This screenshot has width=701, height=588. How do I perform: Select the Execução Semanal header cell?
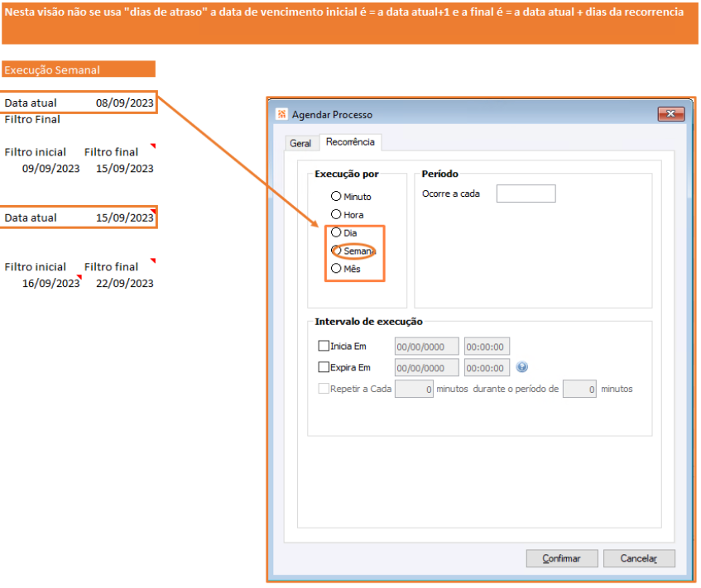click(x=79, y=69)
